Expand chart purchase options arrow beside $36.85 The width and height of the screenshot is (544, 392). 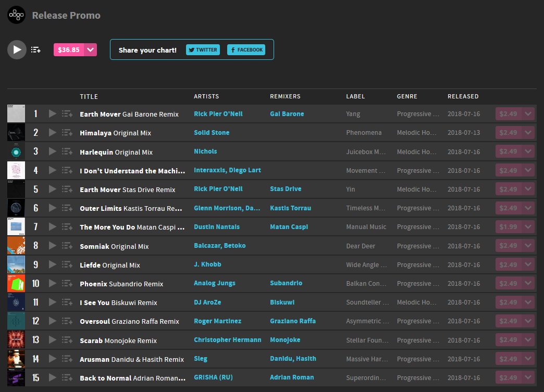pos(91,49)
